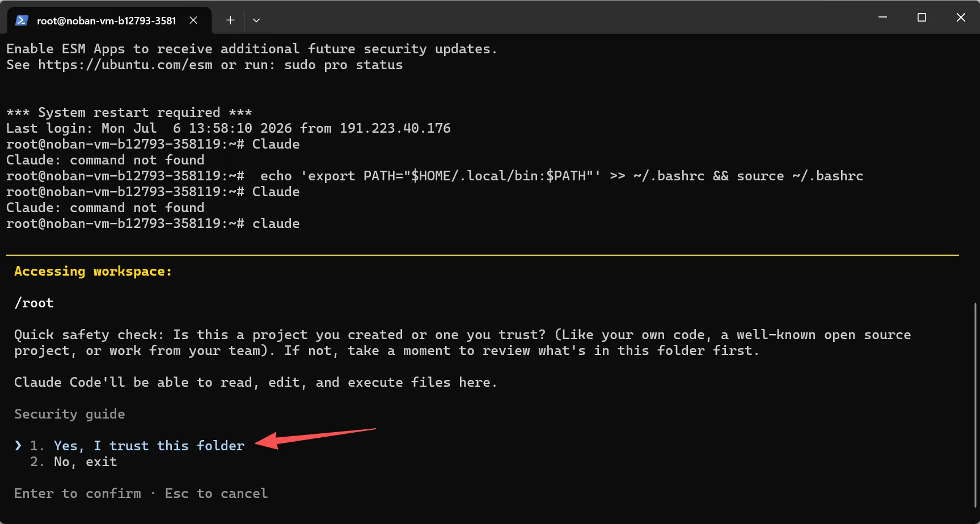The image size is (980, 524).
Task: Open a new tab with plus button
Action: coord(230,20)
